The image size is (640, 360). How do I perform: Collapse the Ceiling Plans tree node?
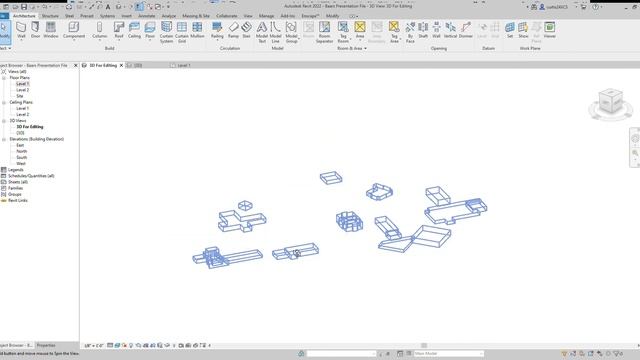(x=4, y=102)
